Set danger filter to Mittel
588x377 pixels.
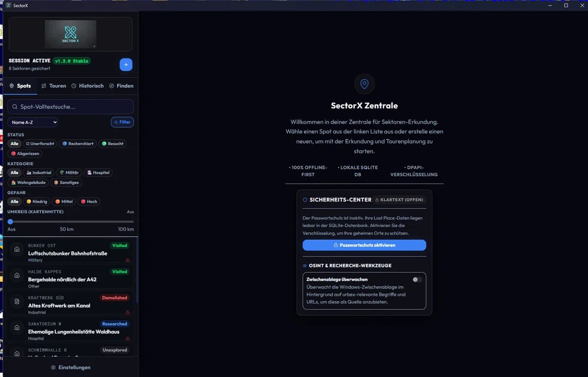(64, 202)
